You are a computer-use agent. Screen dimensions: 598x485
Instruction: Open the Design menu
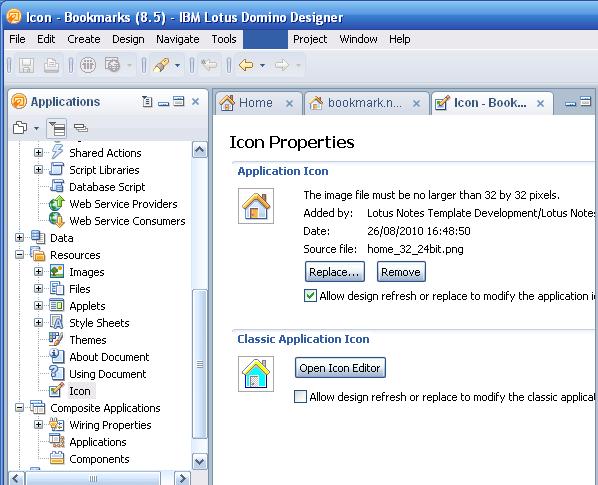pos(128,39)
